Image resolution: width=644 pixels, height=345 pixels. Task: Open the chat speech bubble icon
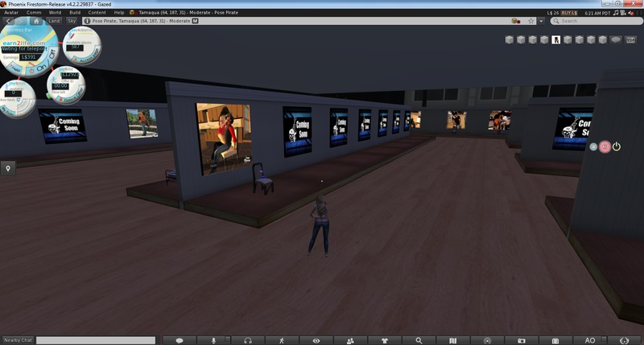(x=180, y=341)
